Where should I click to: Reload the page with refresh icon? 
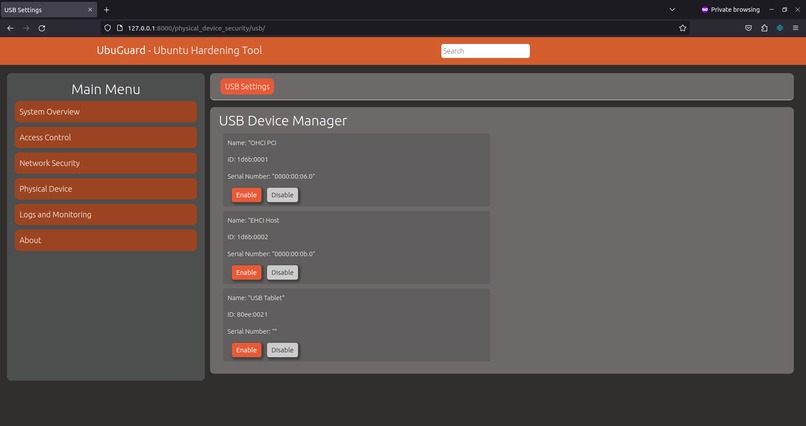(x=42, y=28)
